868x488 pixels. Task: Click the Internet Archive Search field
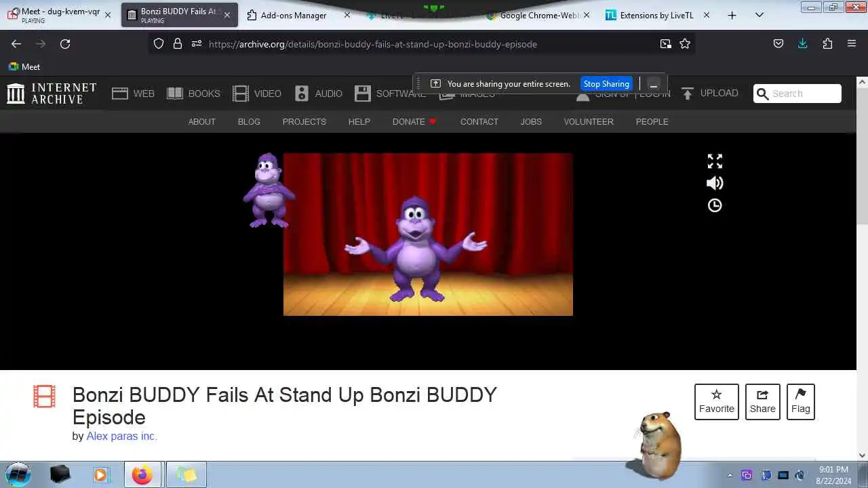797,94
